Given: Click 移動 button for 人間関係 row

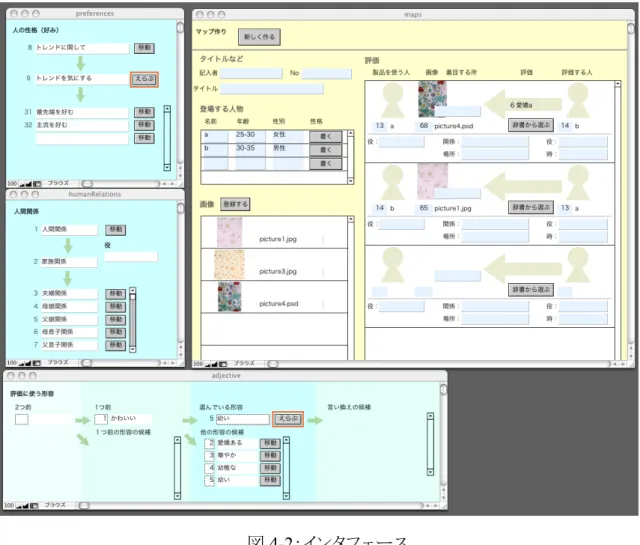Looking at the screenshot, I should [x=116, y=230].
